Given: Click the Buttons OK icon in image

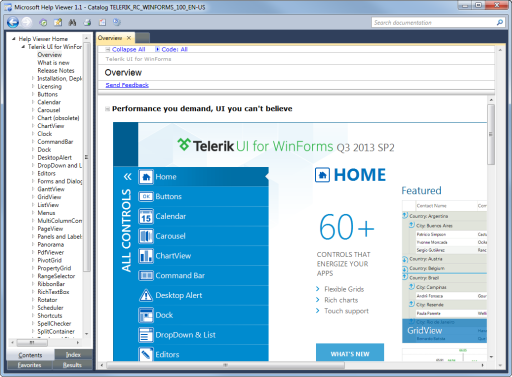Looking at the screenshot, I should pyautogui.click(x=146, y=197).
